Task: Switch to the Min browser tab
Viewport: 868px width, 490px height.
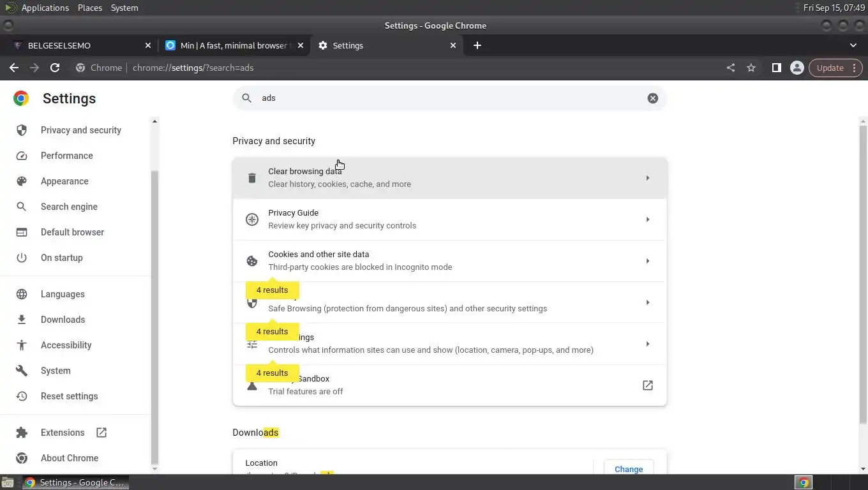Action: 234,45
